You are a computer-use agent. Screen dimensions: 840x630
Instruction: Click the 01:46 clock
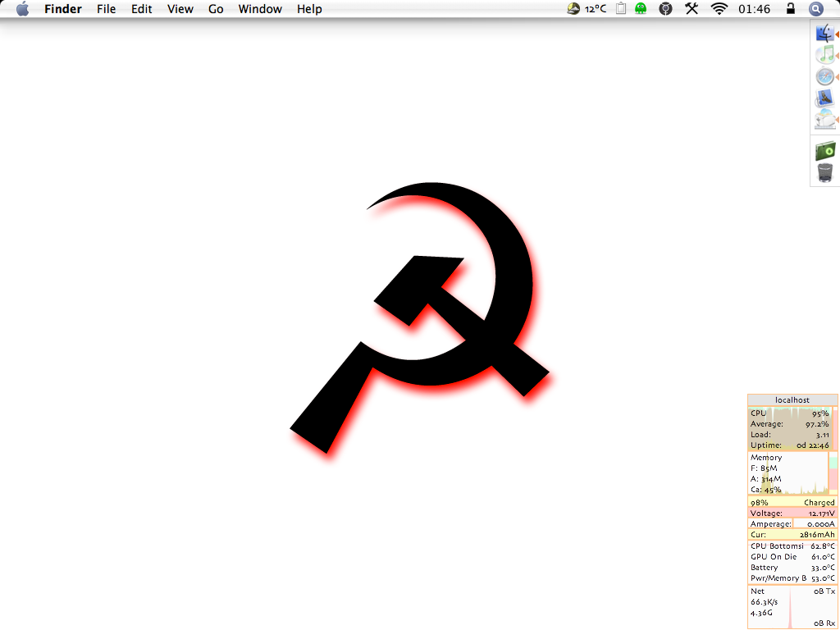[755, 9]
